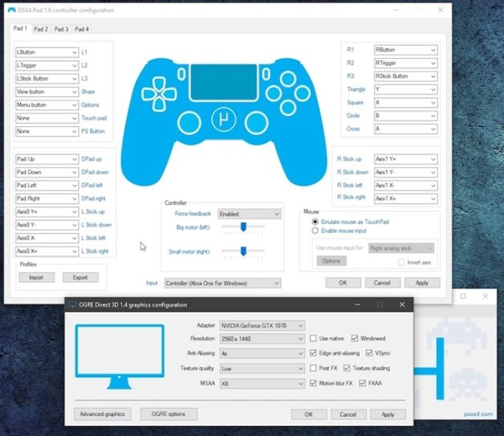
Task: Open the Resolution dropdown
Action: click(262, 339)
